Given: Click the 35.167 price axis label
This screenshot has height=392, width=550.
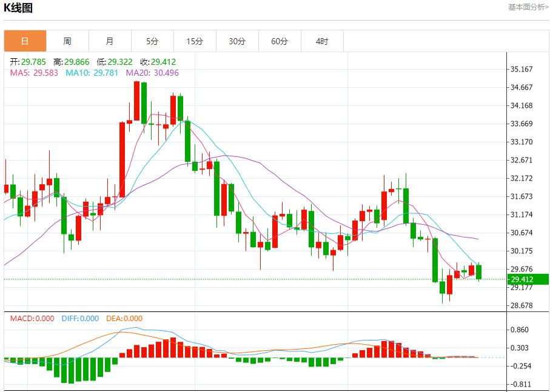Looking at the screenshot, I should 521,69.
